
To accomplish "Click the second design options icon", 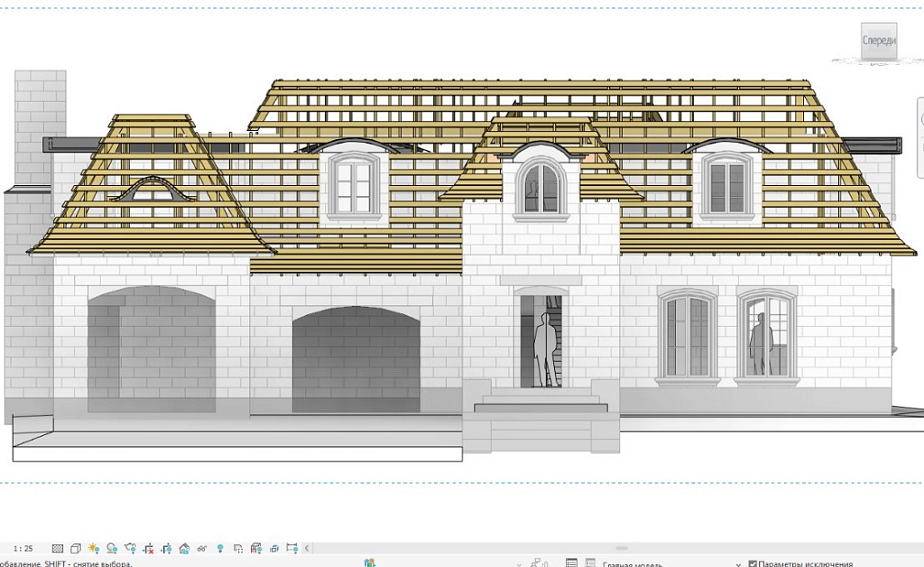I will tap(590, 562).
